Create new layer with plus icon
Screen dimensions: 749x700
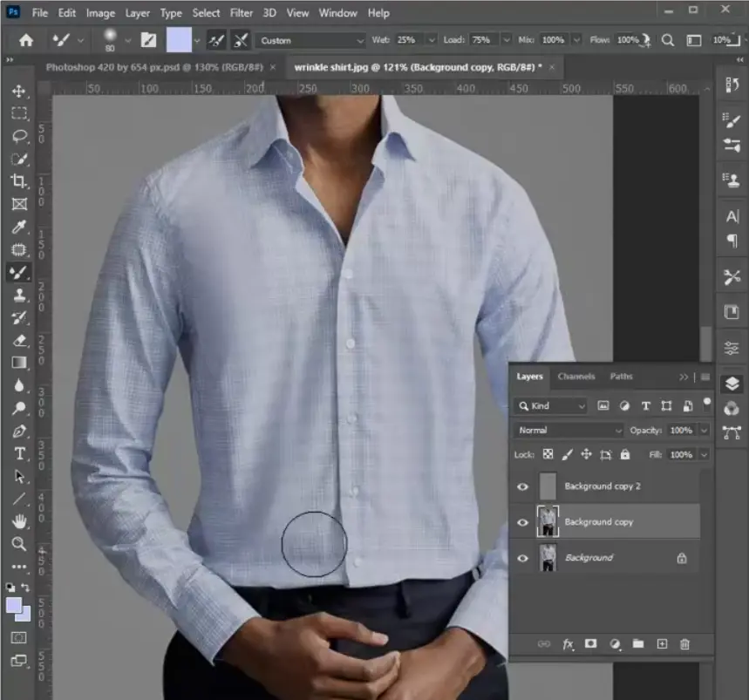point(662,644)
